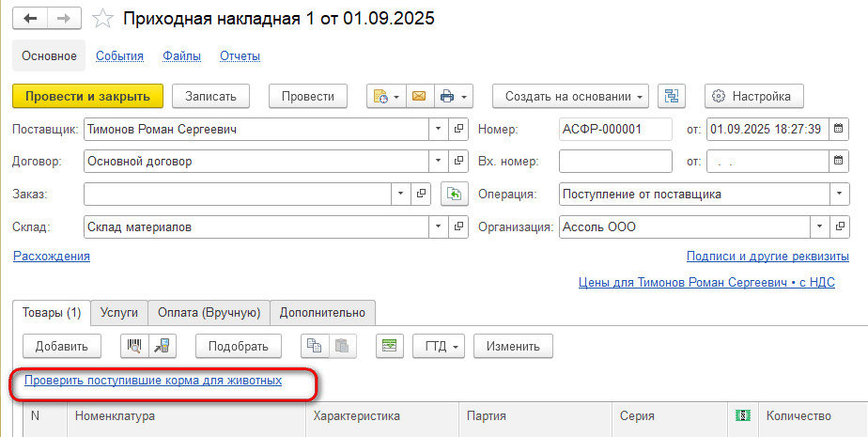Open the События section

[x=119, y=56]
